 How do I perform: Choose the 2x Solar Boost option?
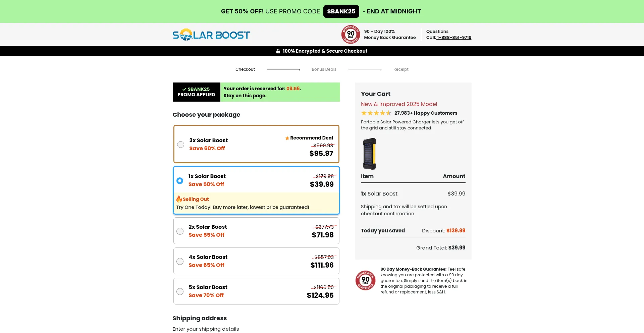pos(180,231)
